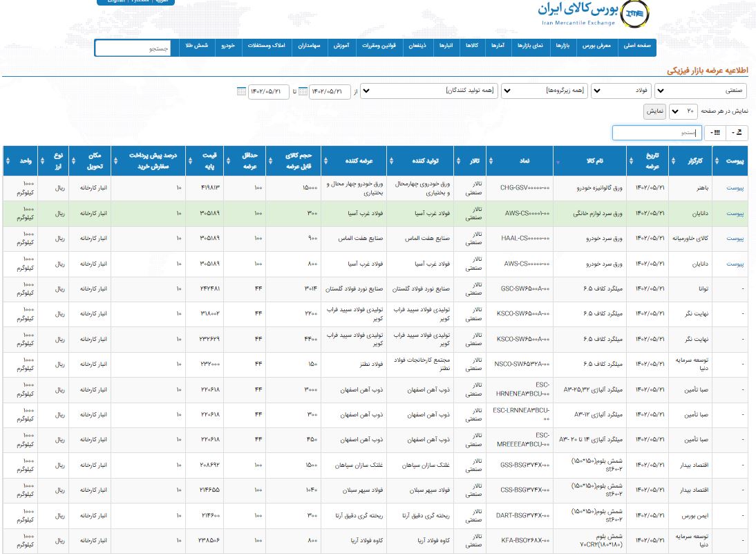Sort table by the حداقل عرضه column
The image size is (756, 554).
245,160
